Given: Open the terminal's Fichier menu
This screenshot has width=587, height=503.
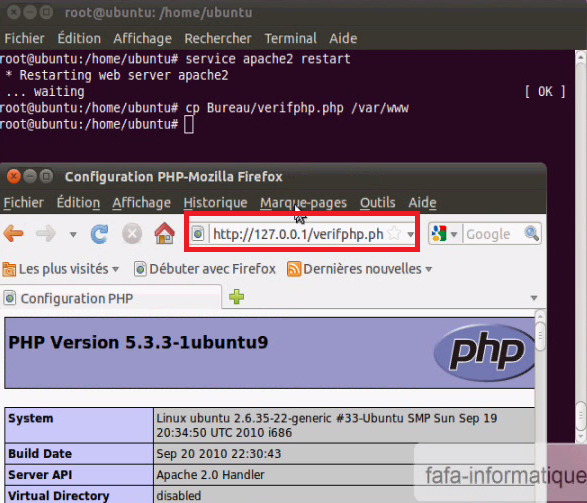Looking at the screenshot, I should (24, 39).
